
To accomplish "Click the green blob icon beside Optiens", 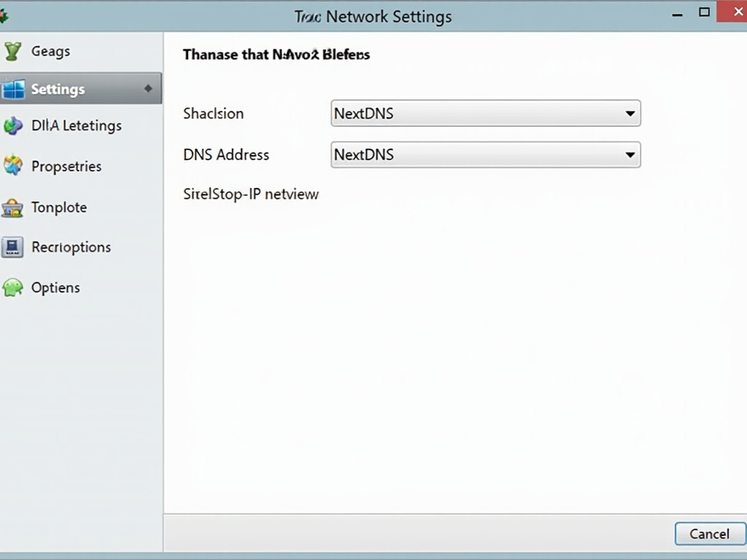I will (12, 287).
